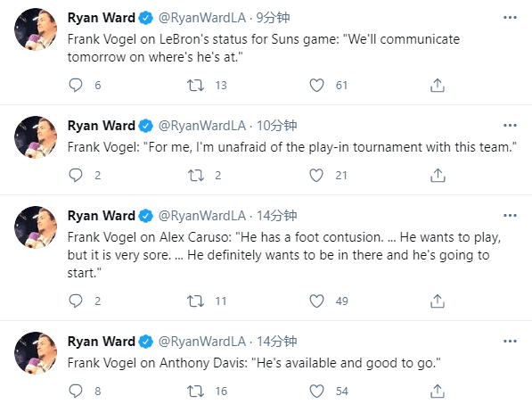Open the Ryan Ward avatar on Anthony Davis tweet
532x404 pixels.
36,353
